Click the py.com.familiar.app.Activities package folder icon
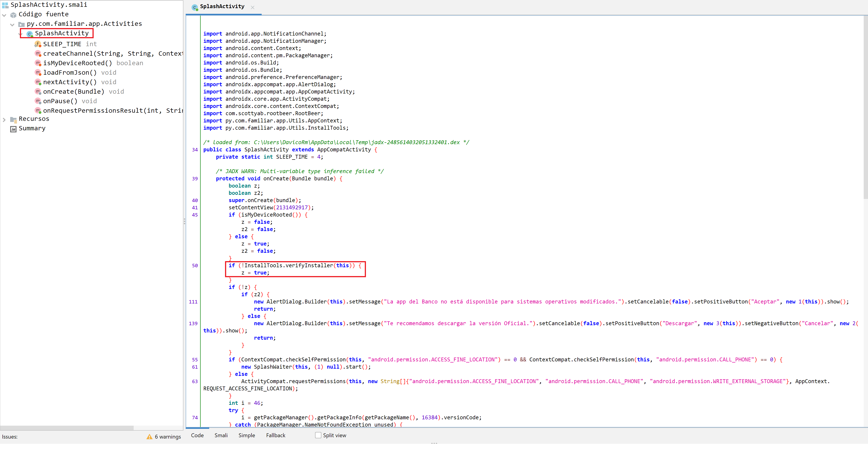Viewport: 868px width, 470px height. click(21, 24)
